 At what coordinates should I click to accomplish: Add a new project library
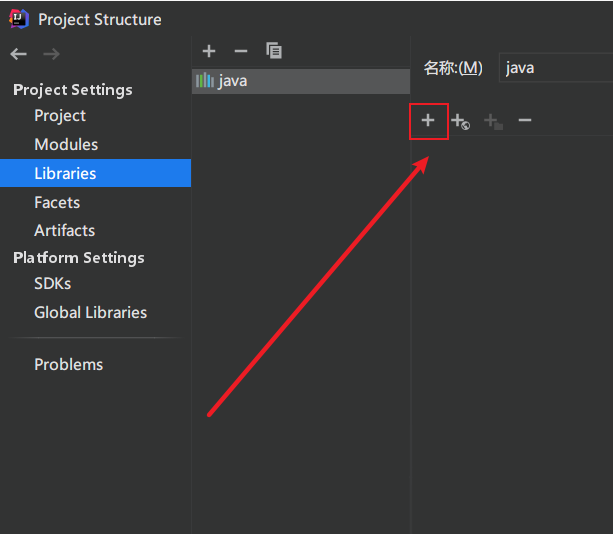click(x=209, y=51)
